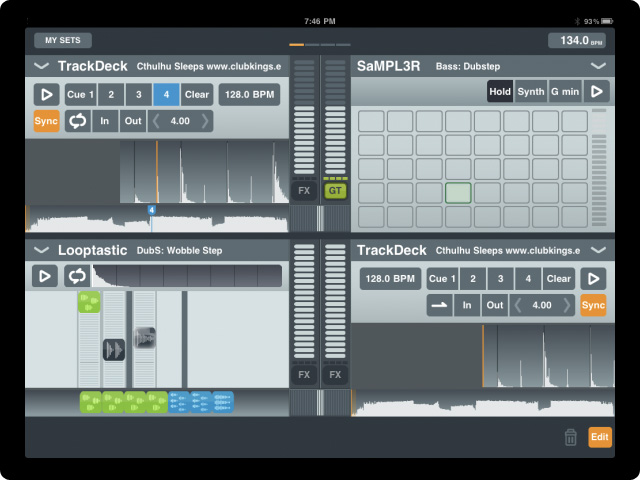Click the Looptastic play button
The width and height of the screenshot is (640, 480).
(x=46, y=276)
